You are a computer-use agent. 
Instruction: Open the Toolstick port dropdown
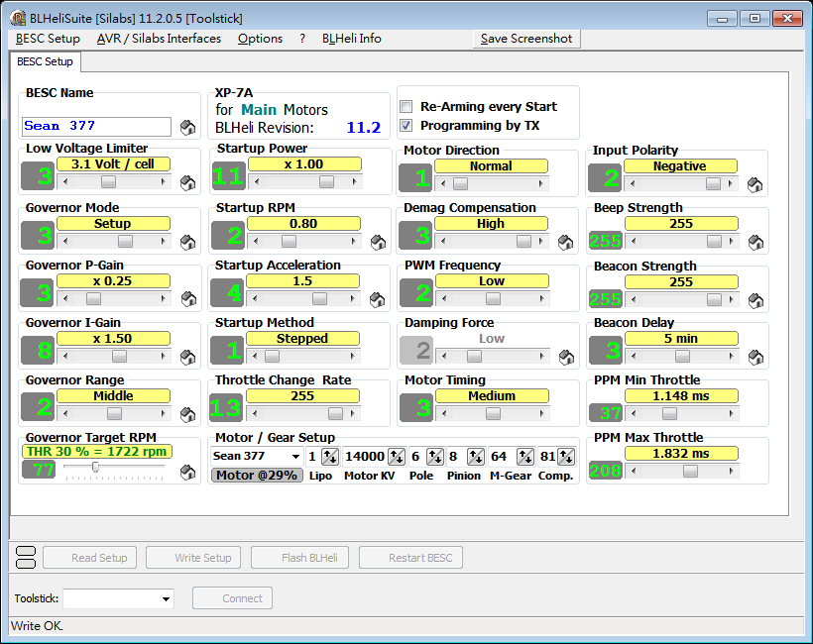pos(166,599)
